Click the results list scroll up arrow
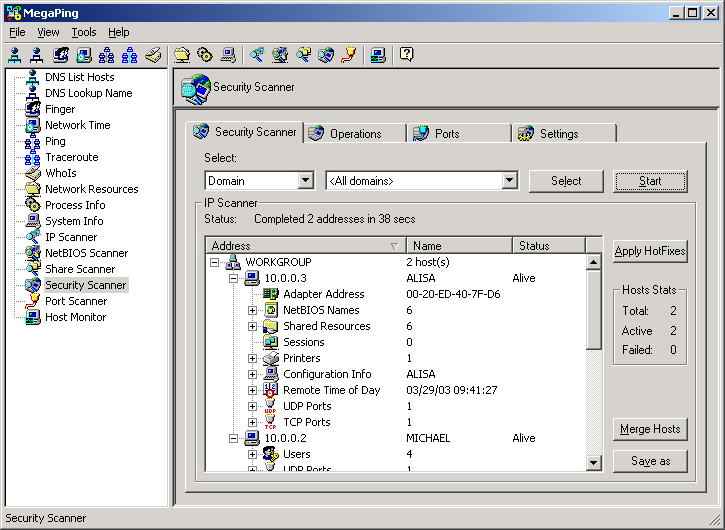This screenshot has height=530, width=725. click(594, 262)
